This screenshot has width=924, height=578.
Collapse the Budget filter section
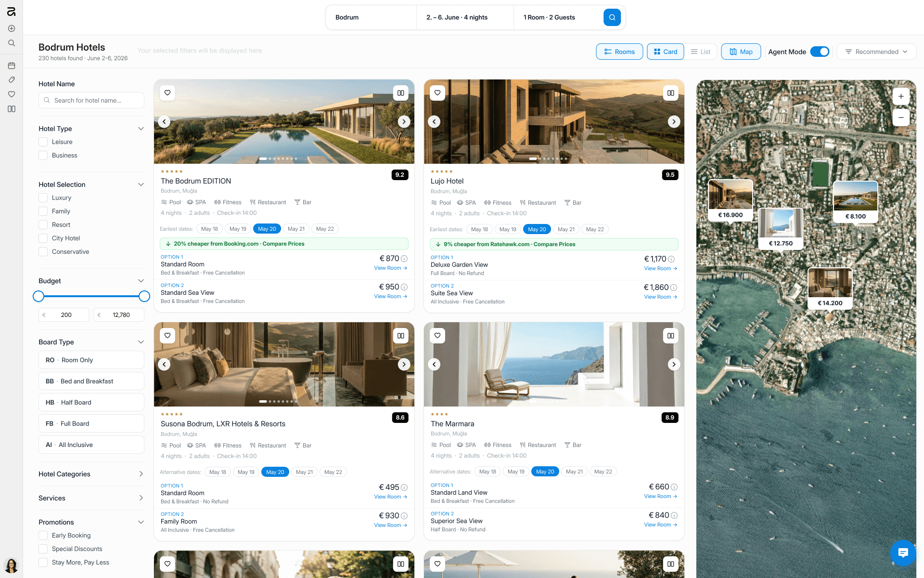(x=141, y=281)
